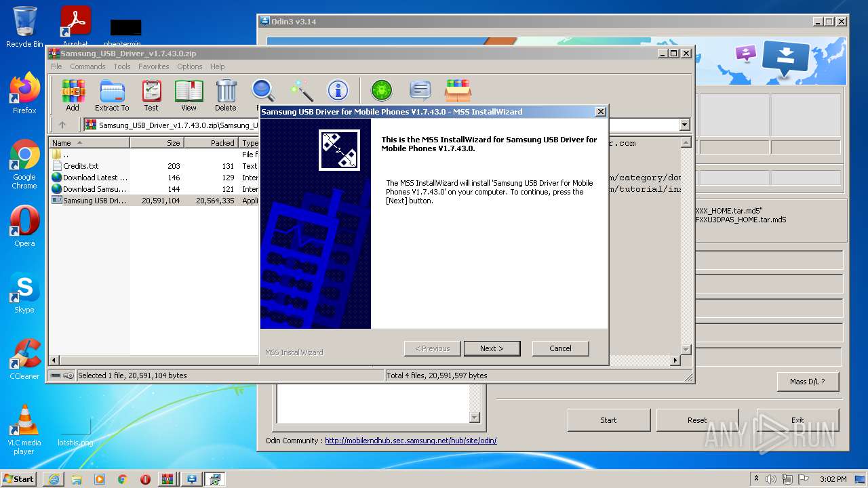Open the Recycle Bin desktop icon
The width and height of the screenshot is (868, 488).
click(24, 27)
